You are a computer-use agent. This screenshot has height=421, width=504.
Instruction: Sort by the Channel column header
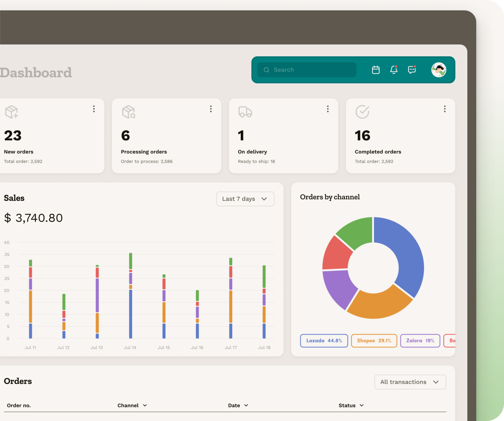[132, 405]
